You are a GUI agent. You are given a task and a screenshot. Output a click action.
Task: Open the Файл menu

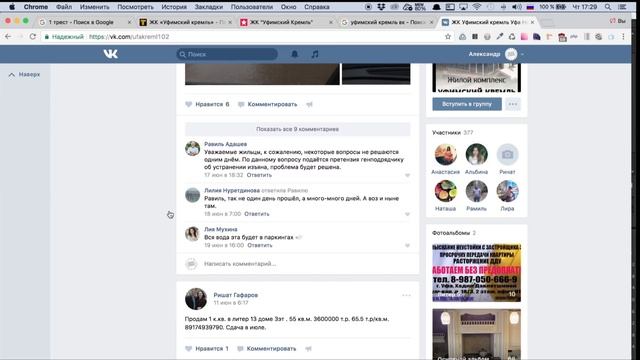[64, 7]
